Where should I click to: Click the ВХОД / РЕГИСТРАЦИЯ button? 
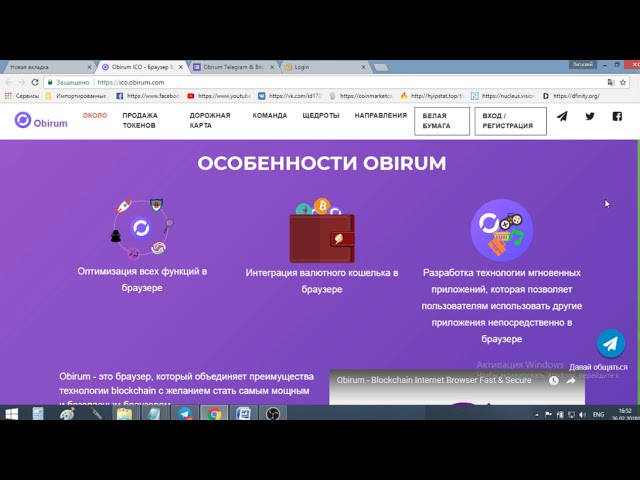(x=511, y=121)
